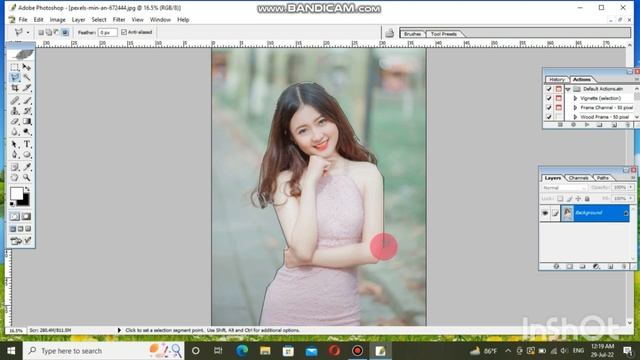Viewport: 640px width, 360px height.
Task: Select the Type tool
Action: pyautogui.click(x=27, y=144)
